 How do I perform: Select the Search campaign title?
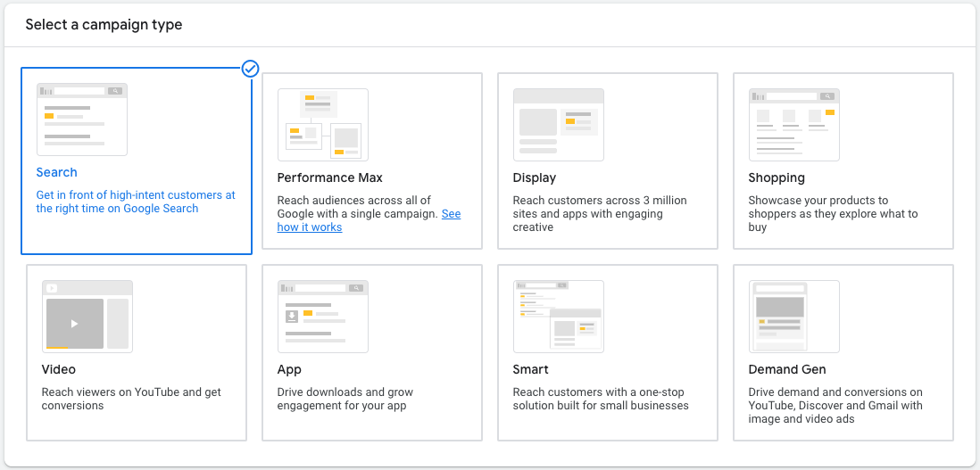[57, 172]
